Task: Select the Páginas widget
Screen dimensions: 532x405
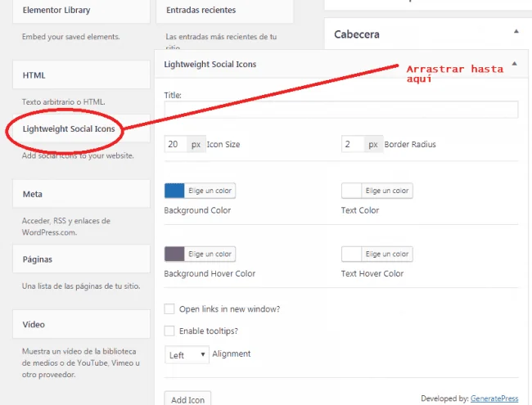Action: pos(81,259)
